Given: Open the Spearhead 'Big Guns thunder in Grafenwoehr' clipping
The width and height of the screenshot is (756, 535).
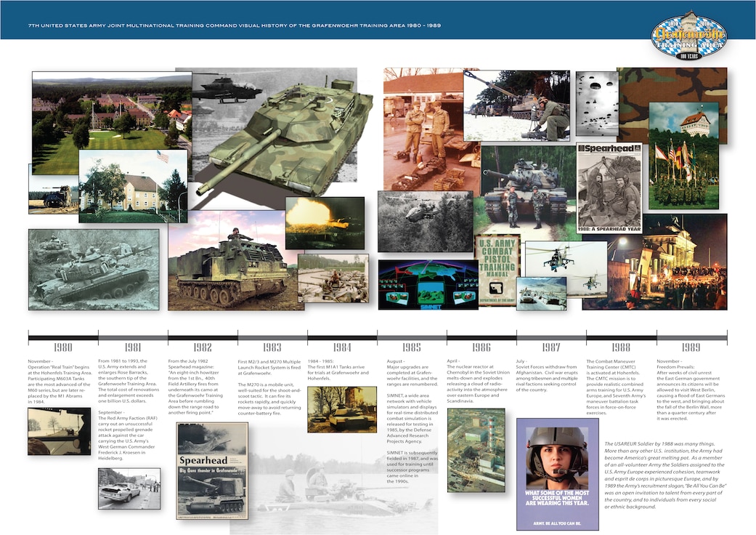Looking at the screenshot, I should [x=212, y=470].
